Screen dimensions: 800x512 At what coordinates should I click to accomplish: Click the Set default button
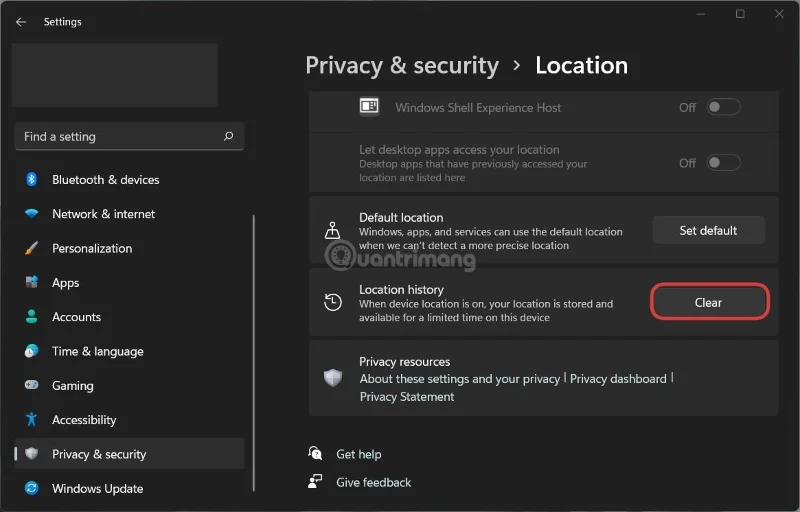click(708, 231)
